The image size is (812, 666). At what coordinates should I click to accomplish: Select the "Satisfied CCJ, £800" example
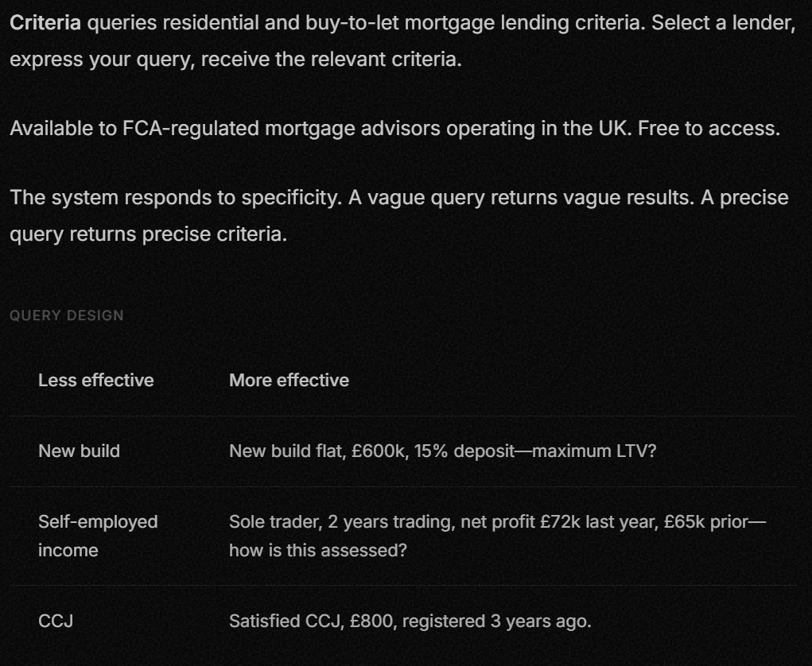311,621
